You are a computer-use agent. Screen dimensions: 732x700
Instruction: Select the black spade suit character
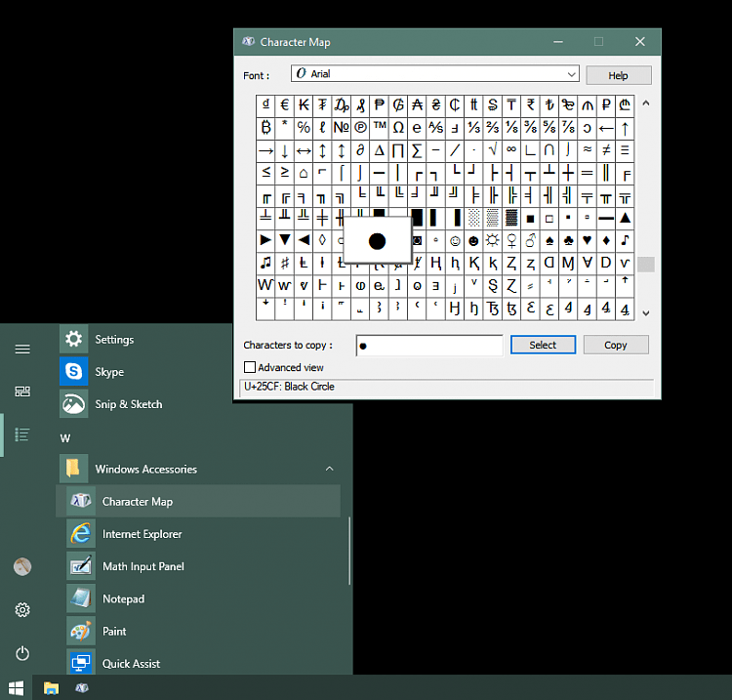coord(549,241)
